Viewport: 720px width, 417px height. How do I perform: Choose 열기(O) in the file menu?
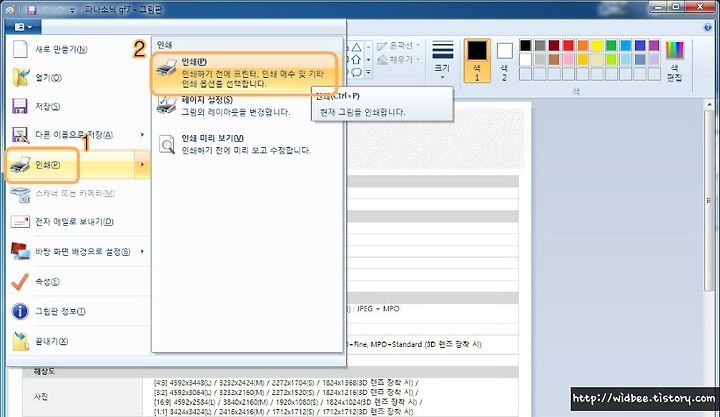78,78
